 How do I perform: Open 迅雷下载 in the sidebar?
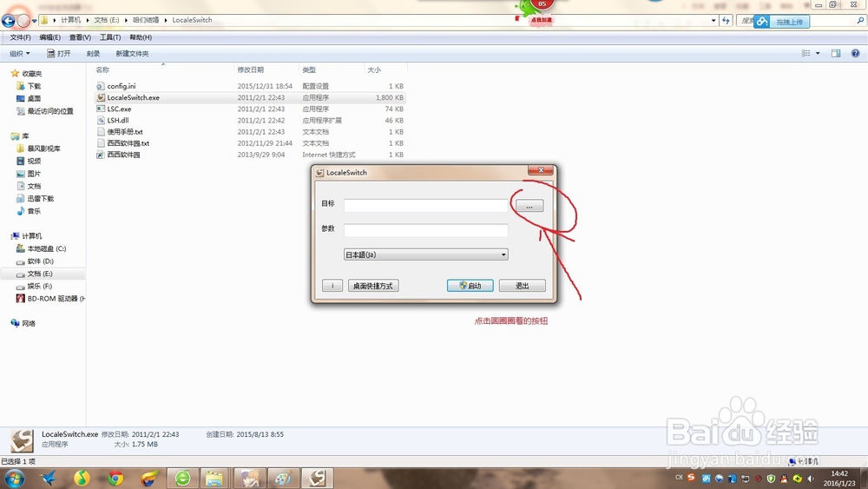click(x=41, y=198)
